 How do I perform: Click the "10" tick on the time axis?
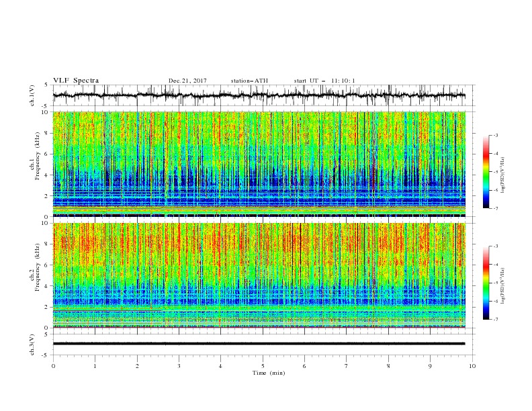click(x=472, y=366)
